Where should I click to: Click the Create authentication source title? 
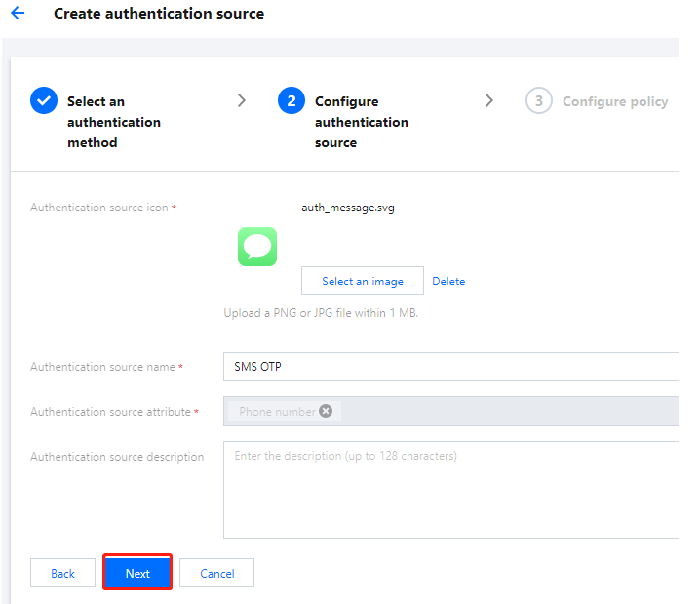(159, 14)
